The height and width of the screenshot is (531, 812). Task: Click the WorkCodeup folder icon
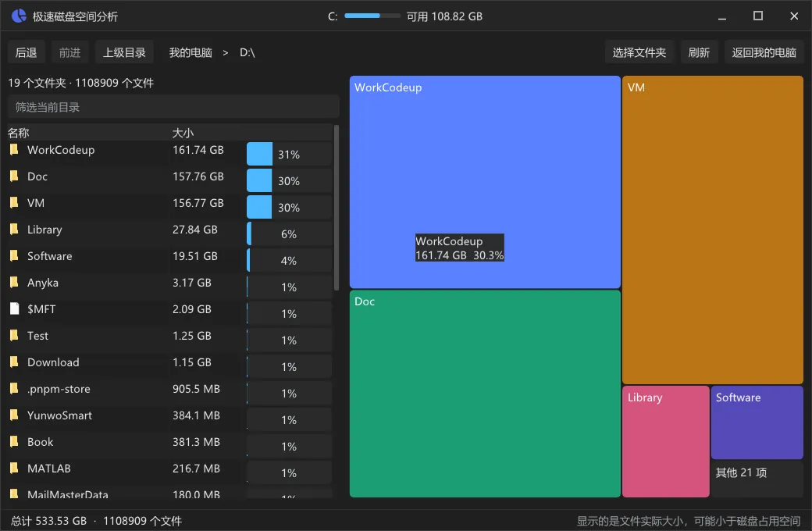pos(15,150)
